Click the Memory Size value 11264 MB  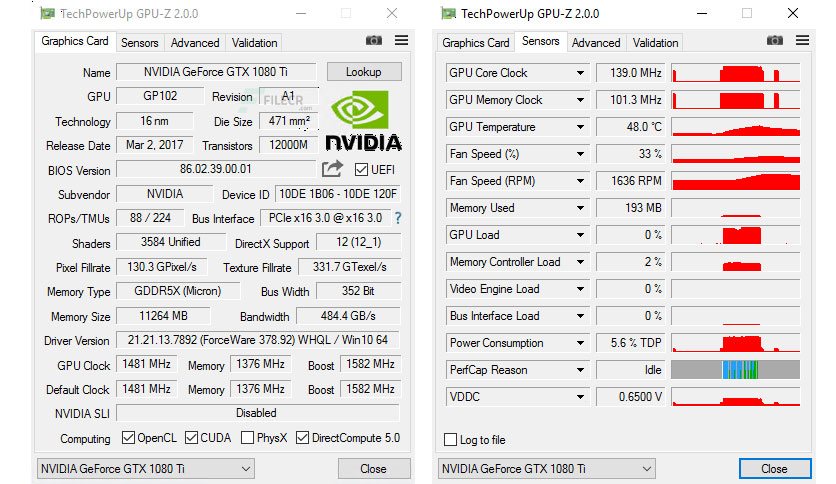point(163,316)
